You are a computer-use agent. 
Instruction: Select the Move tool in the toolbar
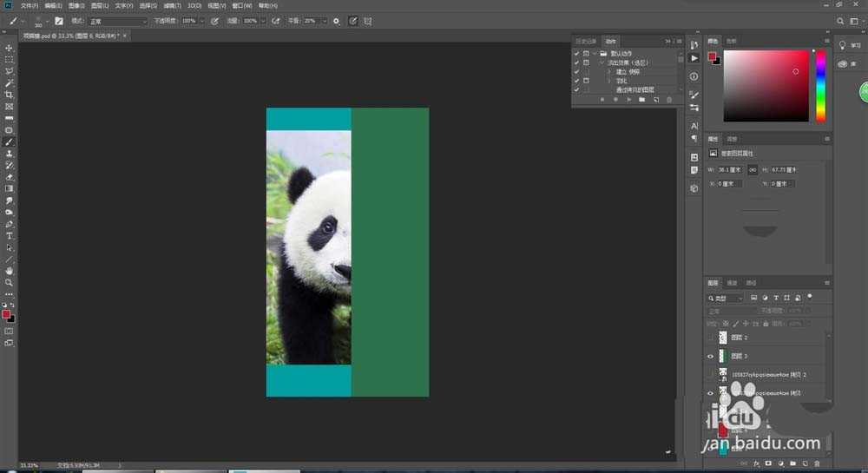click(x=10, y=48)
